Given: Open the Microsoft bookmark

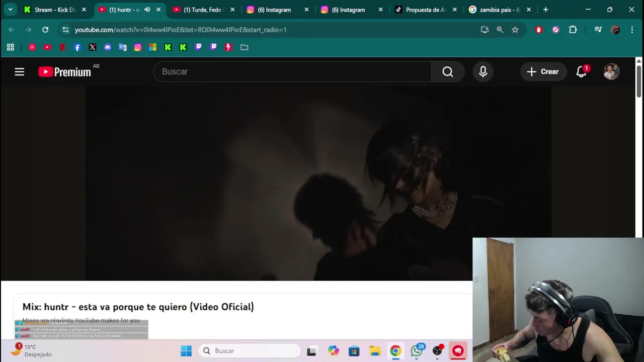Looking at the screenshot, I should pyautogui.click(x=153, y=47).
